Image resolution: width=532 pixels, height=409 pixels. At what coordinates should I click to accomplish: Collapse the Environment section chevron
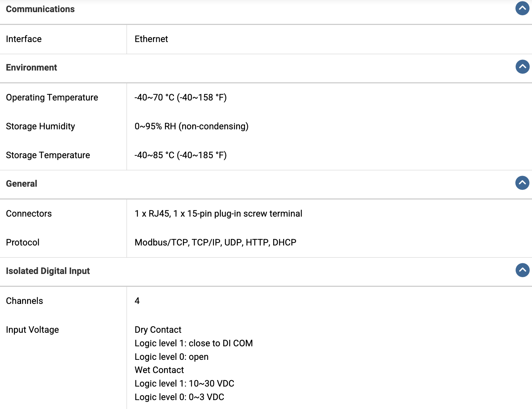click(522, 67)
